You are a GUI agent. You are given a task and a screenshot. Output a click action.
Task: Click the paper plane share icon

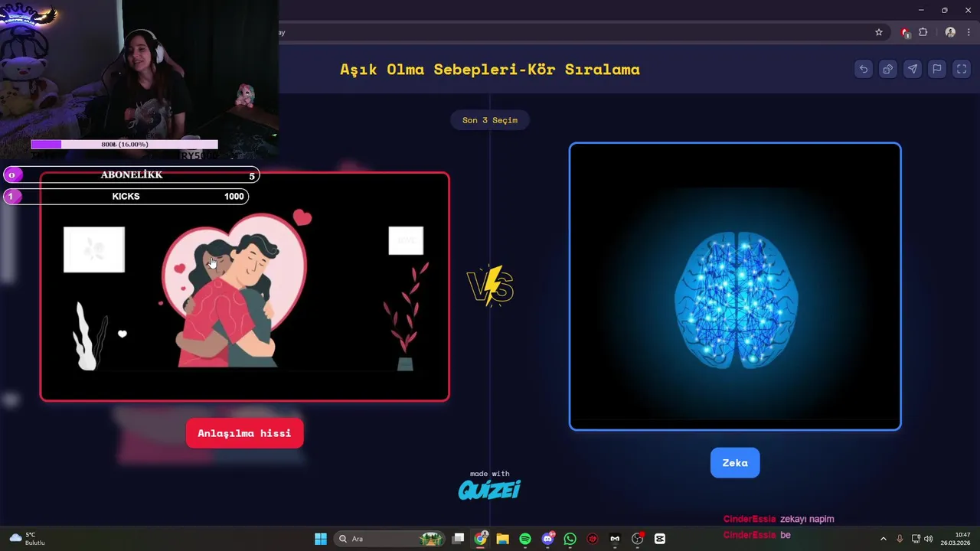[x=913, y=69]
